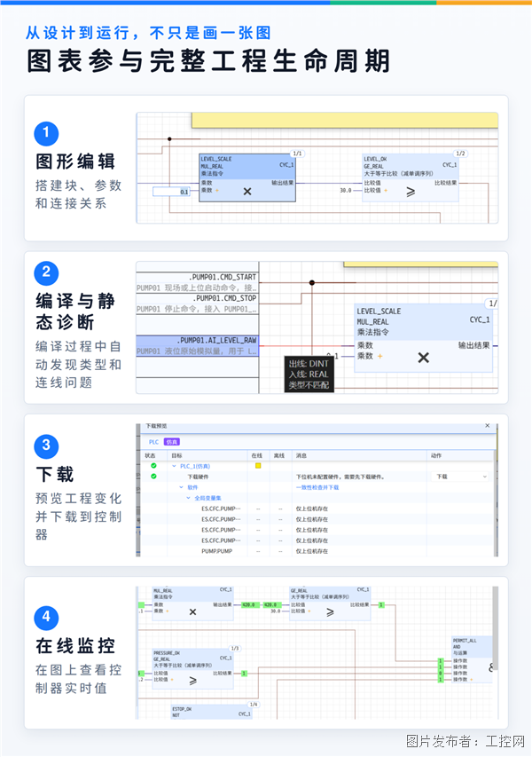Select the PLC tab in download preview

(153, 442)
